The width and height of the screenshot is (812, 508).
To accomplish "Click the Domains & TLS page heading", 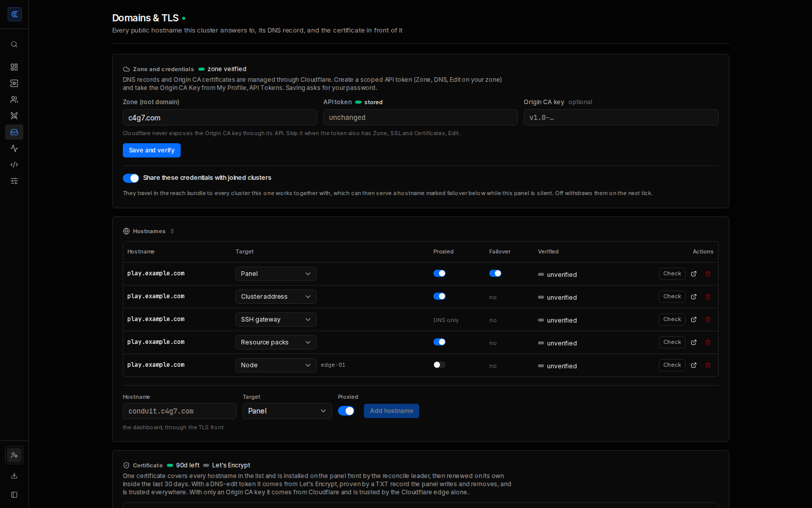I will [x=145, y=18].
